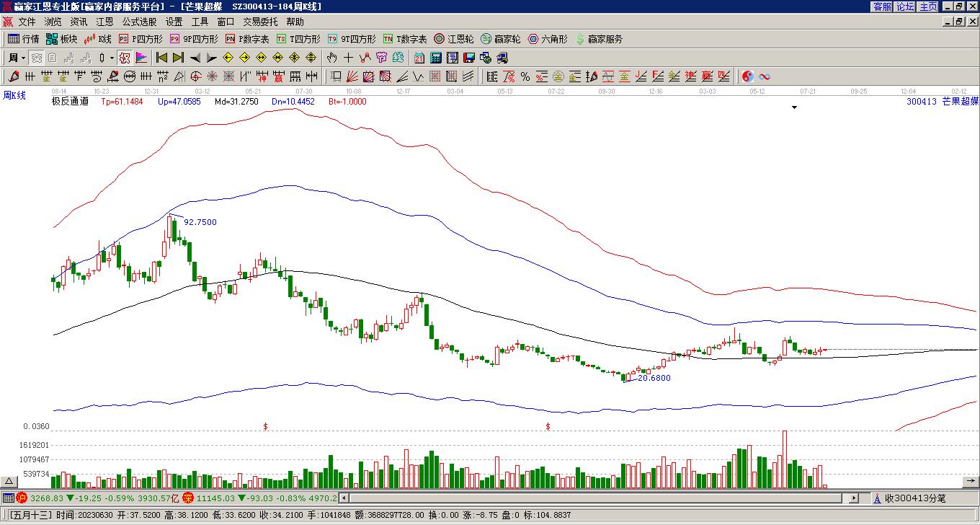Open the 设置 menu
980x525 pixels.
click(x=174, y=22)
